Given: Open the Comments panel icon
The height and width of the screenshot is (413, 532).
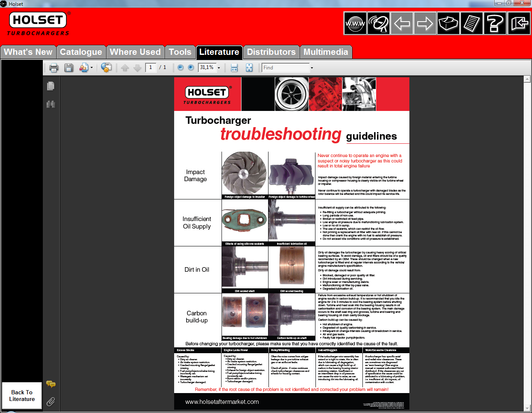Looking at the screenshot, I should tap(51, 384).
